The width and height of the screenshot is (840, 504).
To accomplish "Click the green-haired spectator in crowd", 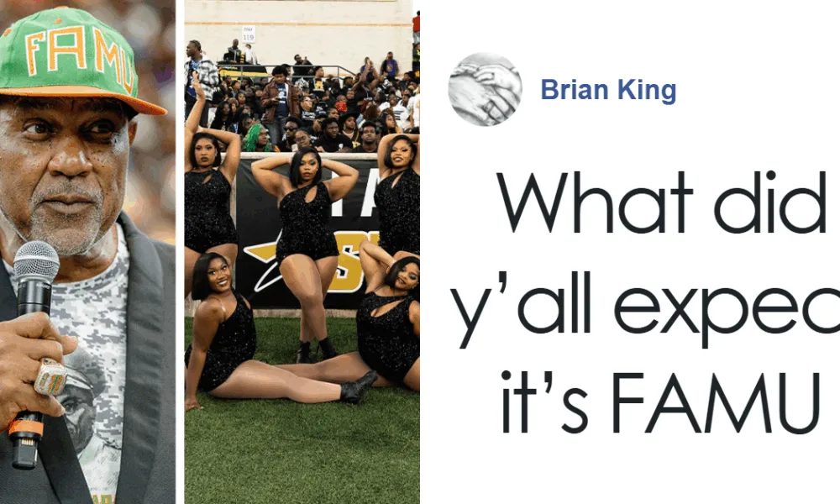I will coord(254,138).
